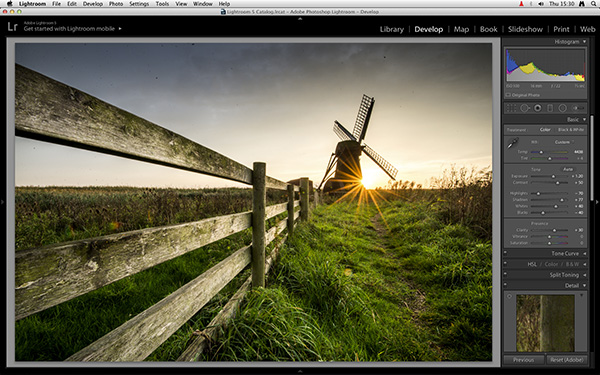Image resolution: width=600 pixels, height=375 pixels.
Task: Switch to the Library module
Action: pyautogui.click(x=391, y=29)
